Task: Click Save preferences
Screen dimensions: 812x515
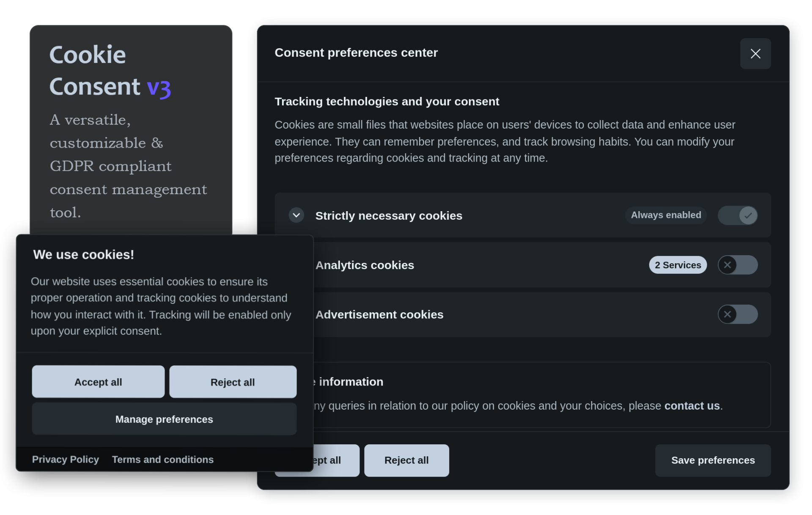Action: point(713,460)
